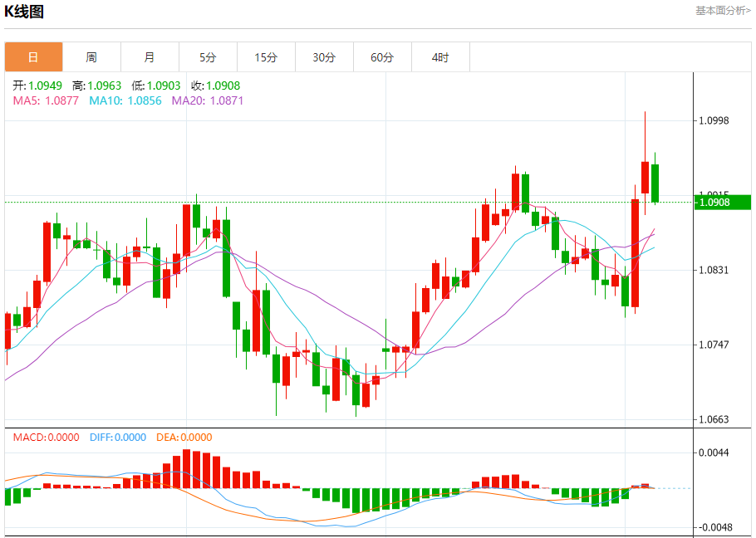Open the 30分 timeframe tab
Screen dimensions: 756x538
(x=325, y=57)
